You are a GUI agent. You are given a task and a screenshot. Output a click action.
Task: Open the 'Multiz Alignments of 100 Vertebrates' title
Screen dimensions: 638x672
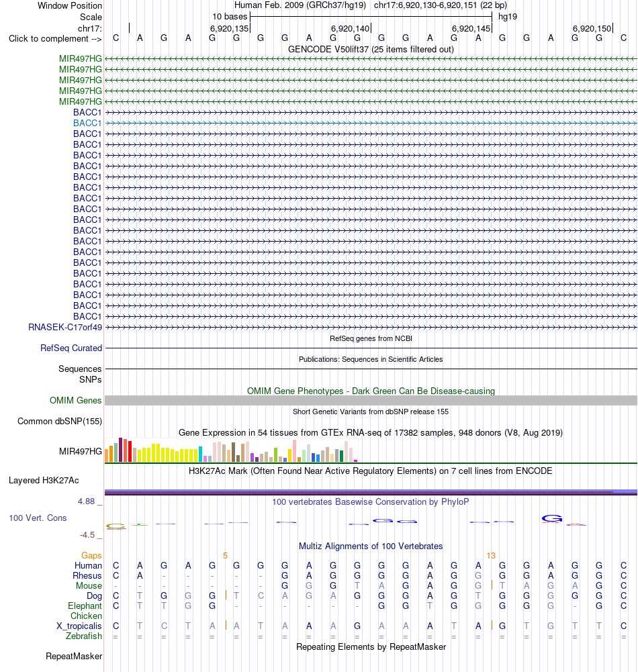371,546
